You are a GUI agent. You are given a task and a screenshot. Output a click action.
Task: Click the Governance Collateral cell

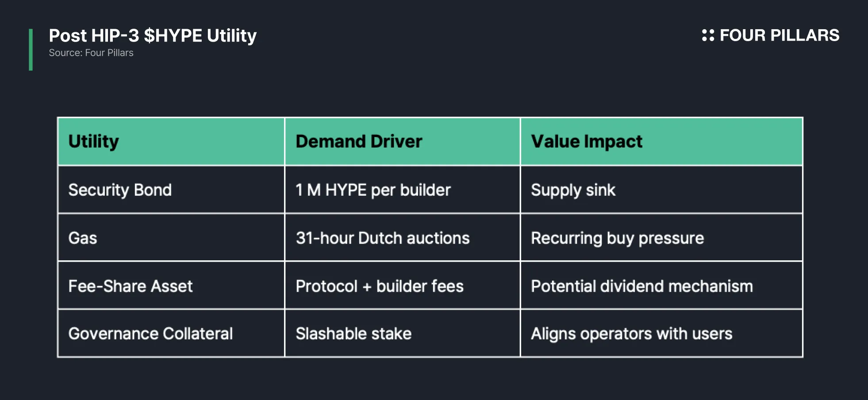point(171,334)
